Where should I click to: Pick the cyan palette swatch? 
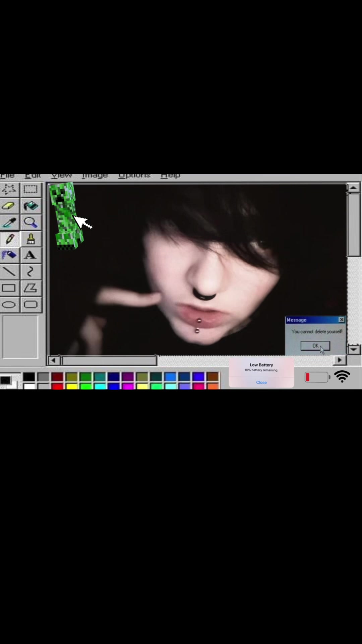(x=100, y=386)
